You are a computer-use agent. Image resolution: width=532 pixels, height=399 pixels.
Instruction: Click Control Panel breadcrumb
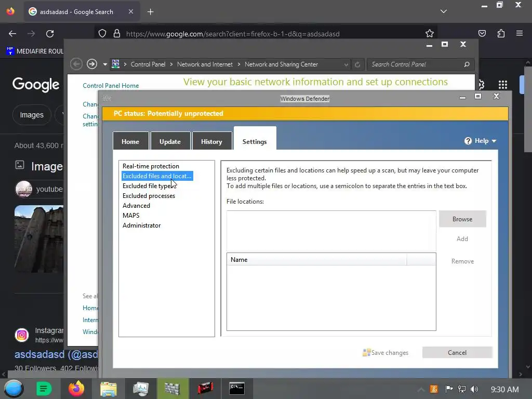148,64
